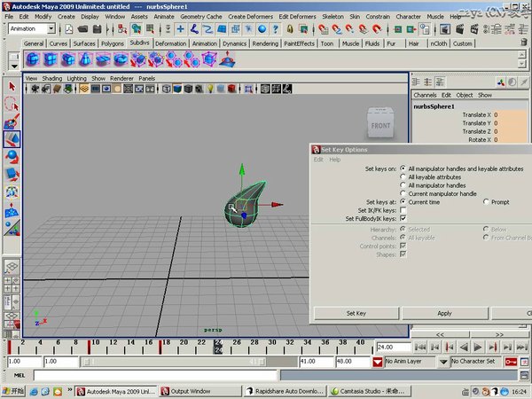Image resolution: width=532 pixels, height=399 pixels.
Task: Select 'All manipulator handles' radio option
Action: click(x=403, y=185)
